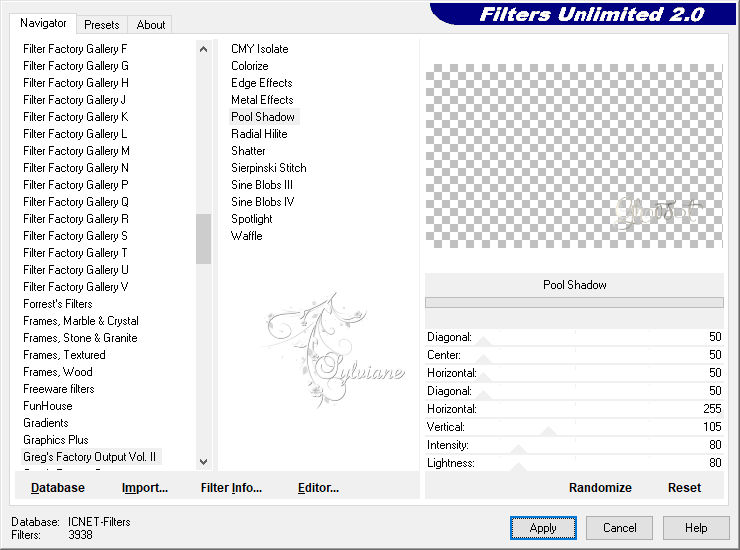
Task: Launch the Editor... option
Action: 318,488
